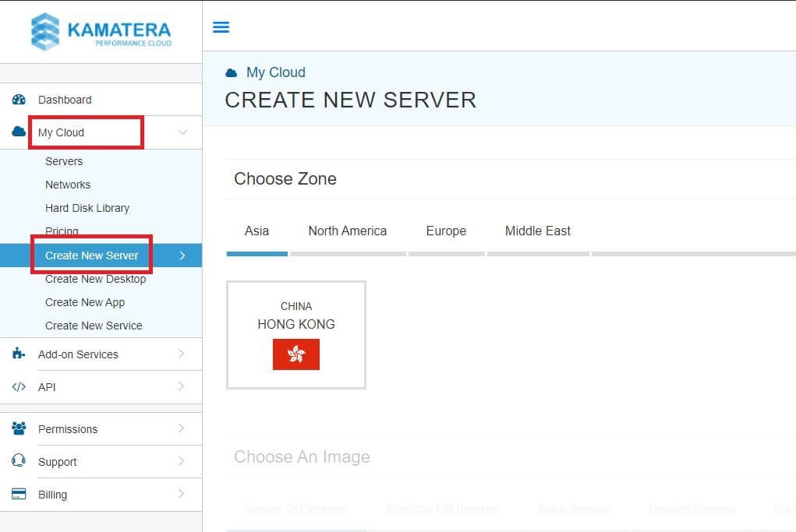Open the API menu item
796x532 pixels.
tap(101, 387)
